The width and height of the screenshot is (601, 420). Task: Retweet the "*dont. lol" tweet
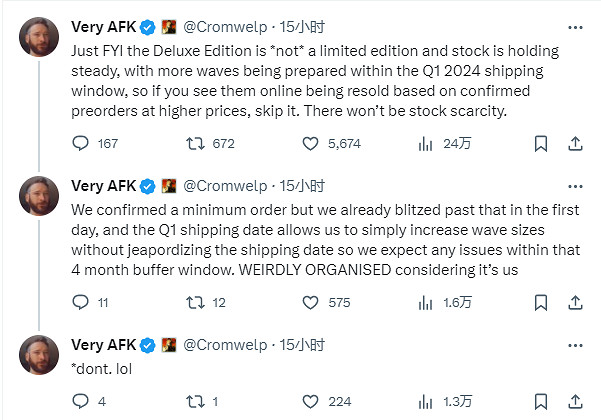point(196,401)
